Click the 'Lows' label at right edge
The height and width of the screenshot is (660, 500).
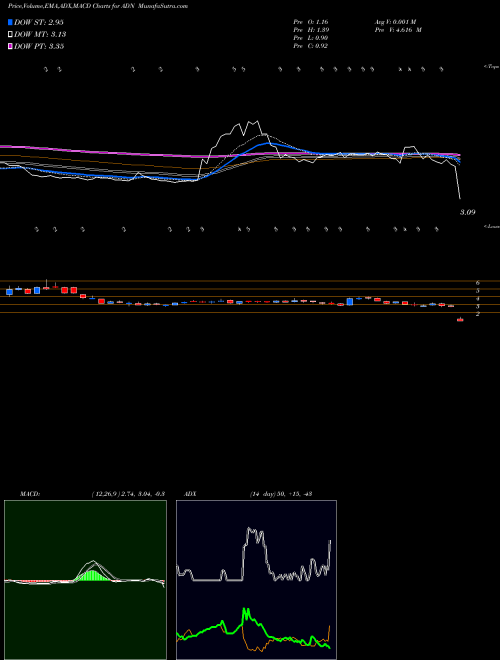pos(492,226)
